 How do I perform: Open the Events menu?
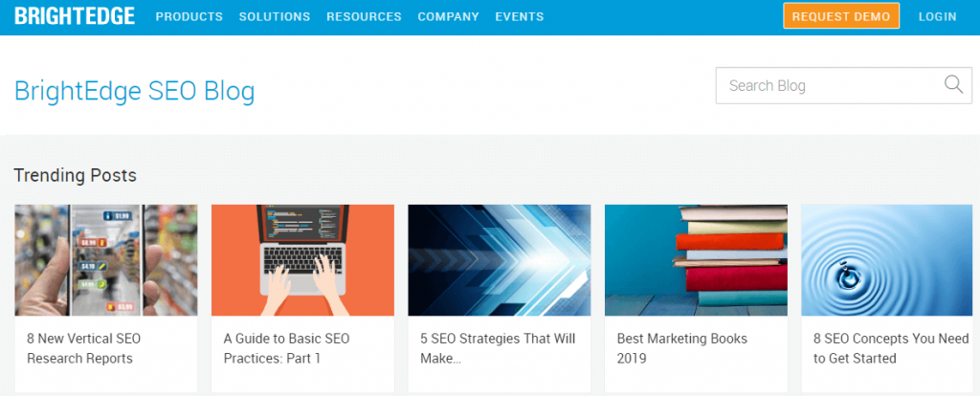520,17
